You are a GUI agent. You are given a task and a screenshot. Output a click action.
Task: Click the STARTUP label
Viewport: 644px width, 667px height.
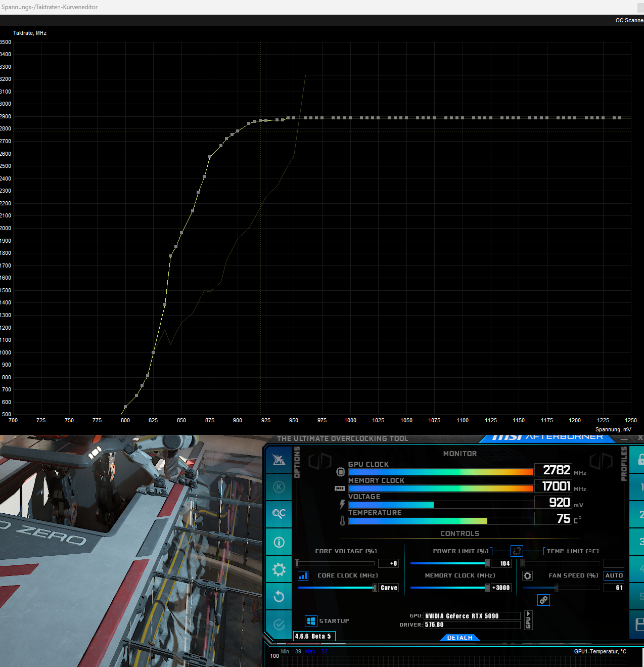click(x=334, y=621)
